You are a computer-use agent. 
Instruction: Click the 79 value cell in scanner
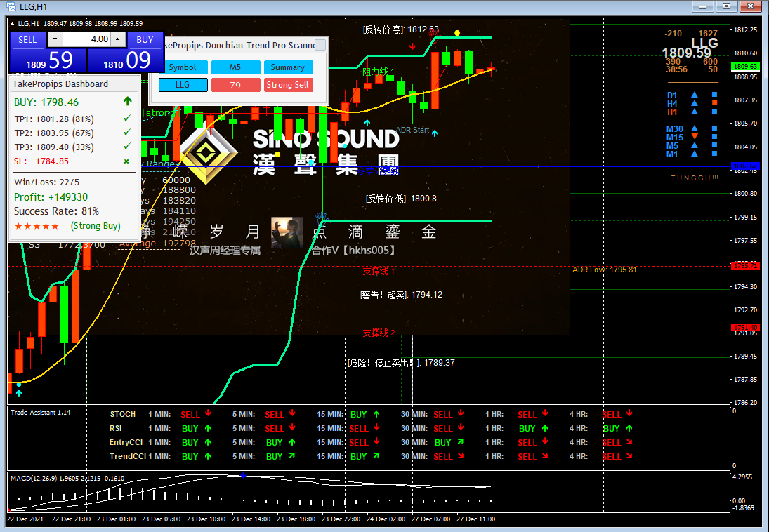235,85
